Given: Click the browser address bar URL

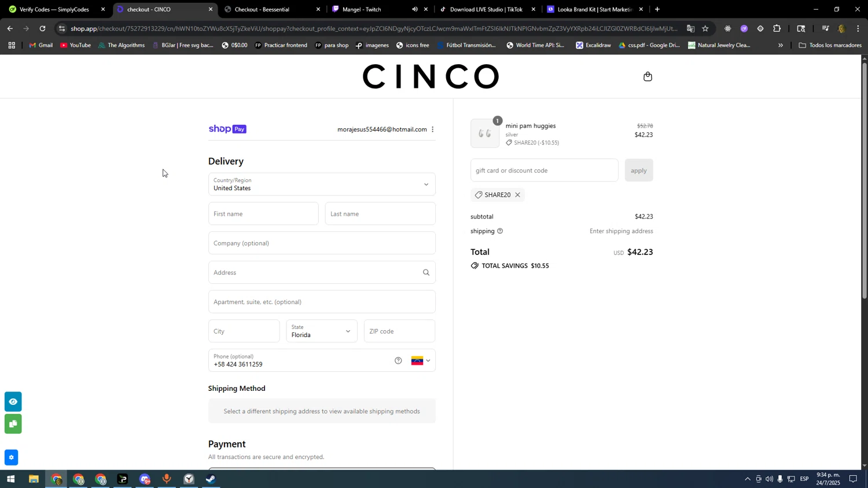Looking at the screenshot, I should coord(373,28).
